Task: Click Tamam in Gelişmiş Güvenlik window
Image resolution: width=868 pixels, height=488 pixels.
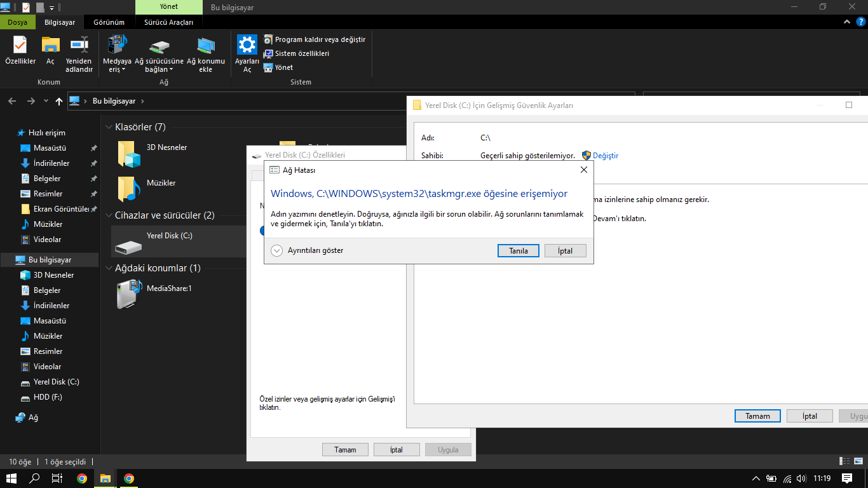Action: pos(757,416)
